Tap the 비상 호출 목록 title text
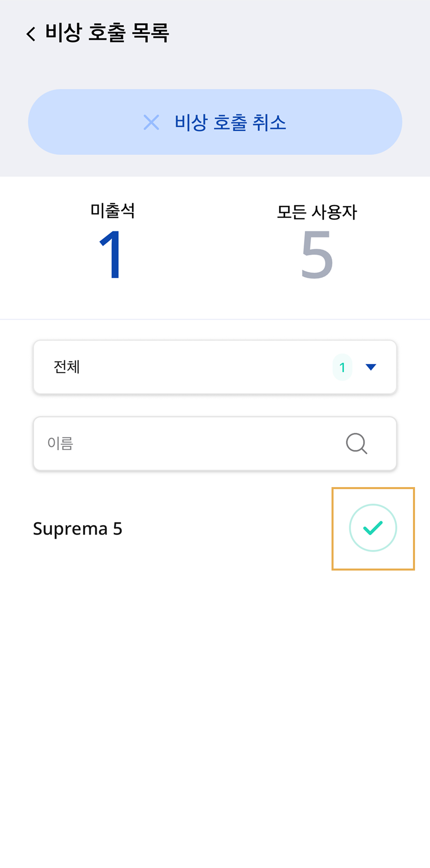The width and height of the screenshot is (430, 868). point(107,33)
